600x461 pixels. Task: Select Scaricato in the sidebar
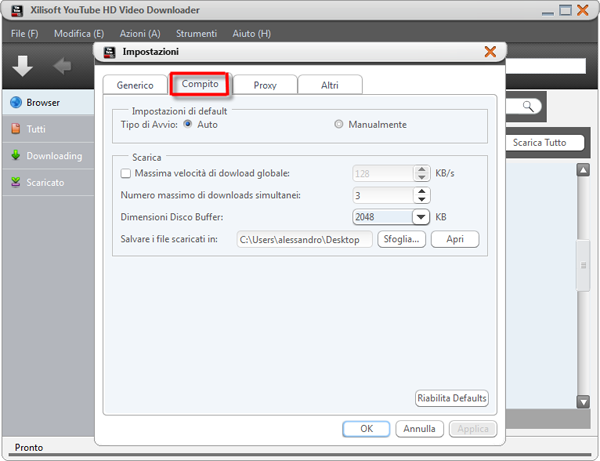tap(48, 182)
